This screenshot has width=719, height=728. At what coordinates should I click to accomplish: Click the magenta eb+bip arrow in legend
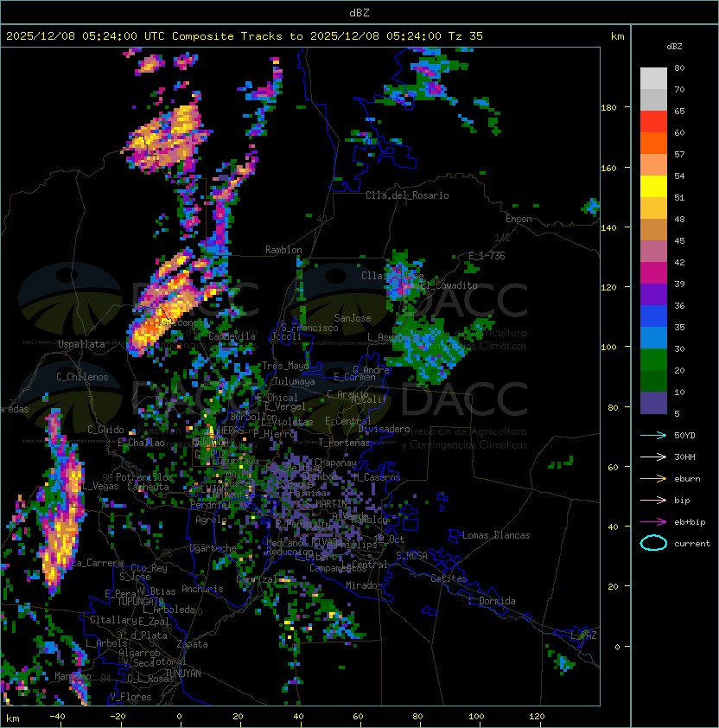pos(653,522)
